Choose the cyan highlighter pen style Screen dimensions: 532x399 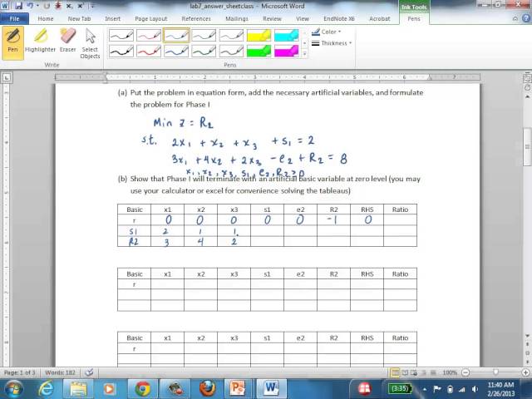tap(286, 35)
